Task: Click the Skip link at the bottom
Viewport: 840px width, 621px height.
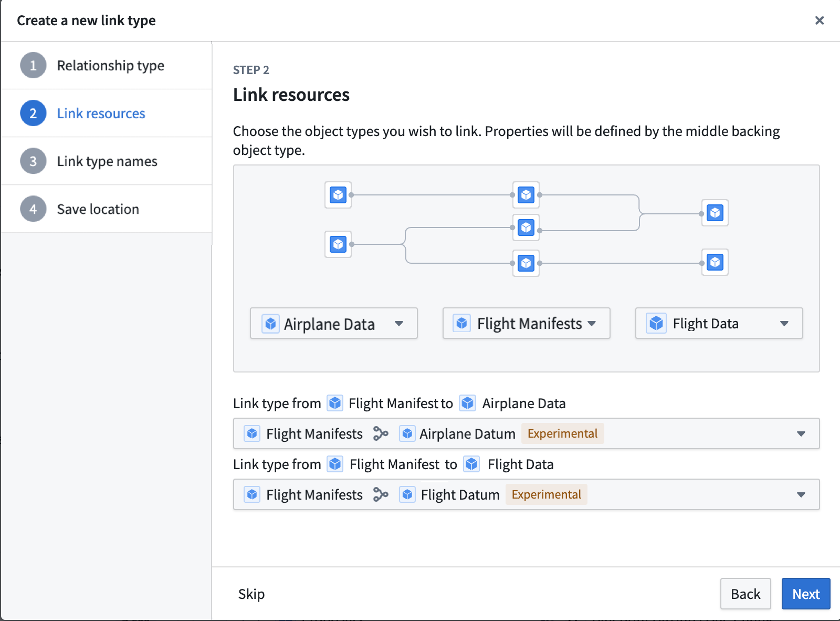Action: click(x=251, y=594)
